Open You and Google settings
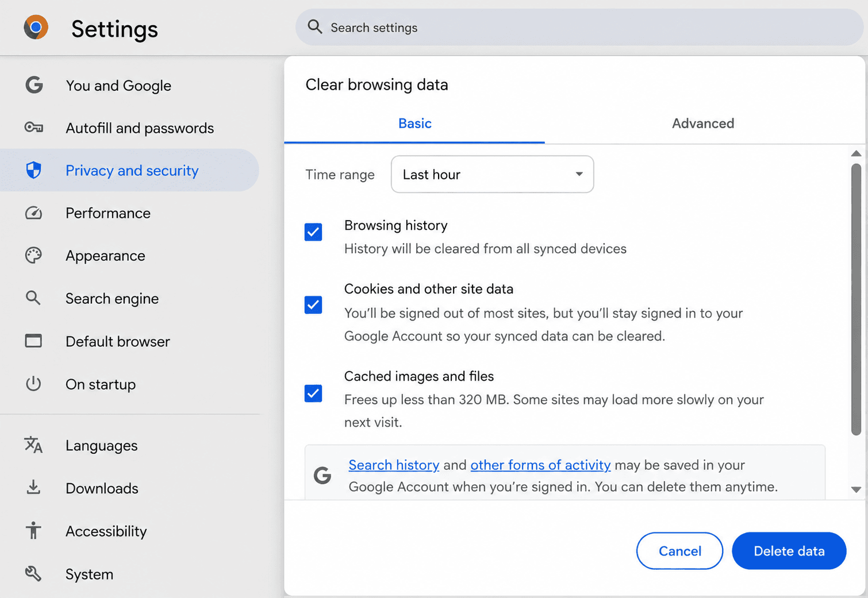Viewport: 868px width, 598px height. point(129,86)
